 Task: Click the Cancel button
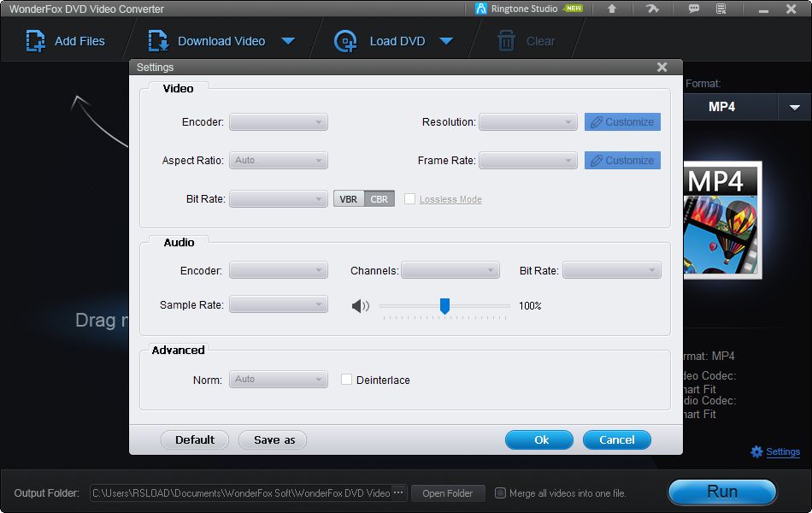617,440
